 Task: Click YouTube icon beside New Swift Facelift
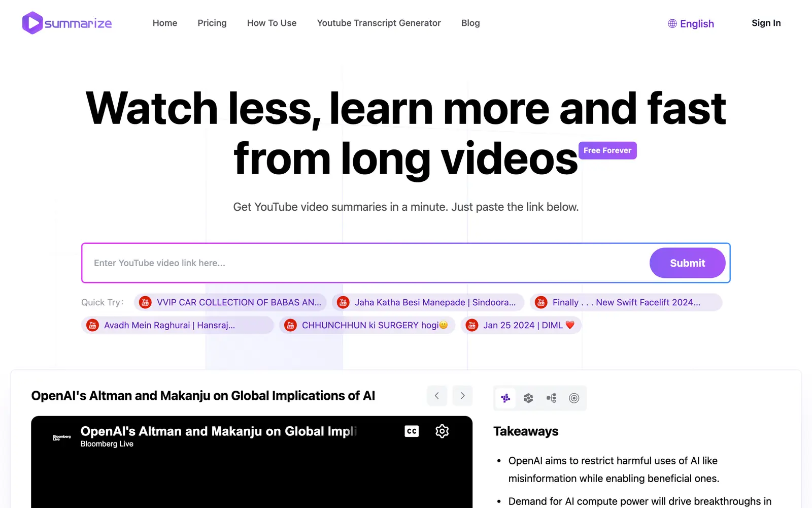(541, 302)
